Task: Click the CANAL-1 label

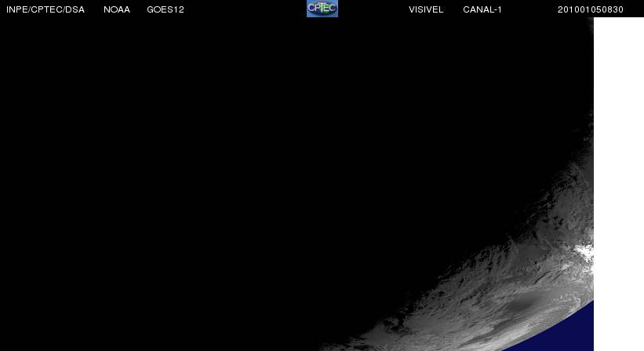Action: click(x=482, y=9)
